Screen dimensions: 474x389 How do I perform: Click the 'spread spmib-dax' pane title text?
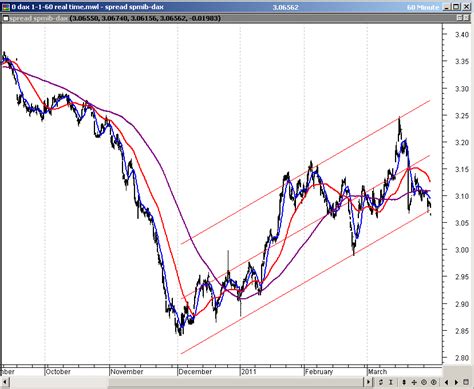pos(38,18)
